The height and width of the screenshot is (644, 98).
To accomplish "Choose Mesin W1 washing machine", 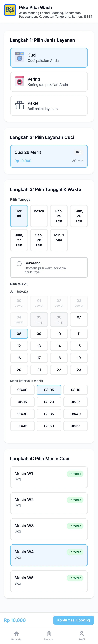I will [x=49, y=477].
